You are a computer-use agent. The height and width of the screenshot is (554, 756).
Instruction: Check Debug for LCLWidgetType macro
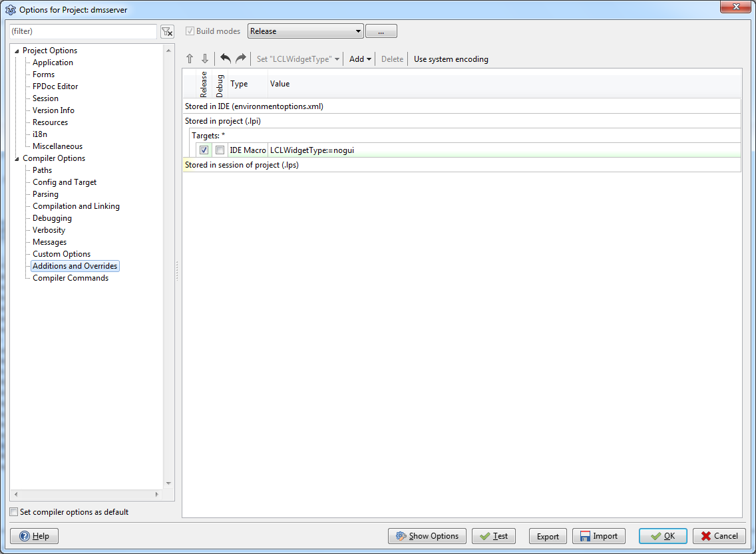220,150
